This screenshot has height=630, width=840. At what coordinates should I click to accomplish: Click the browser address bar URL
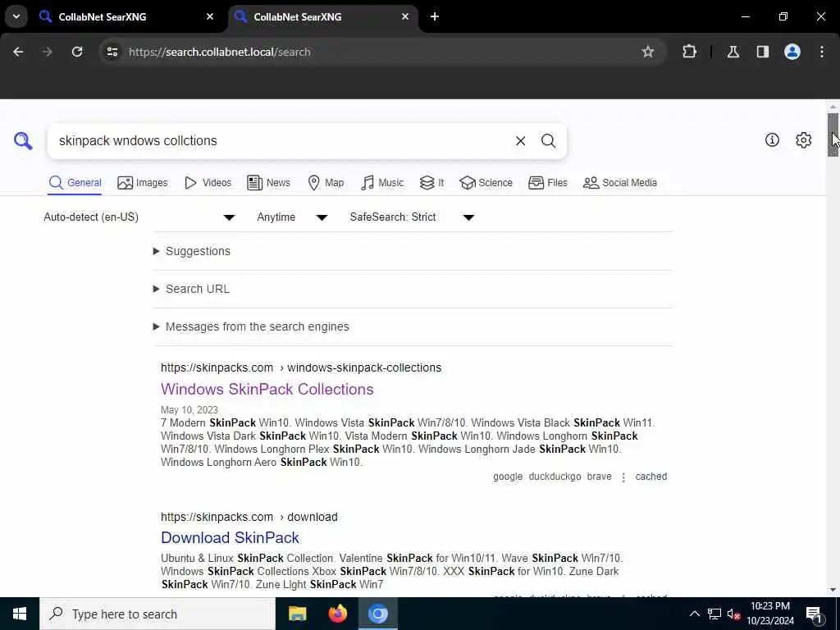pos(220,52)
